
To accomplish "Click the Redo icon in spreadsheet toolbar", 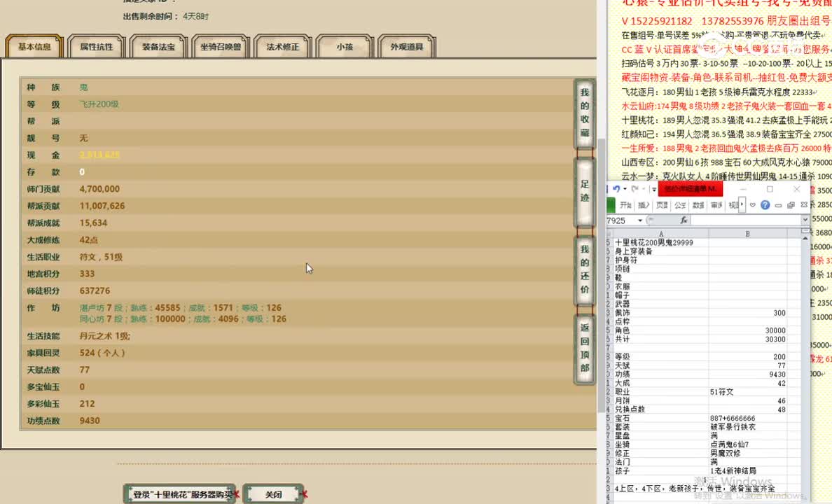I will pyautogui.click(x=635, y=189).
